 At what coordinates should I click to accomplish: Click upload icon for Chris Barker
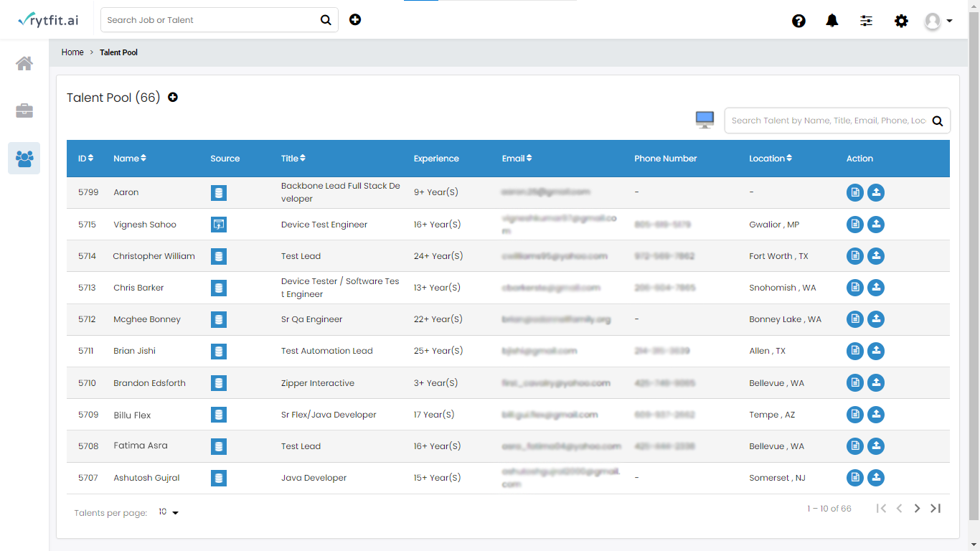pyautogui.click(x=876, y=288)
